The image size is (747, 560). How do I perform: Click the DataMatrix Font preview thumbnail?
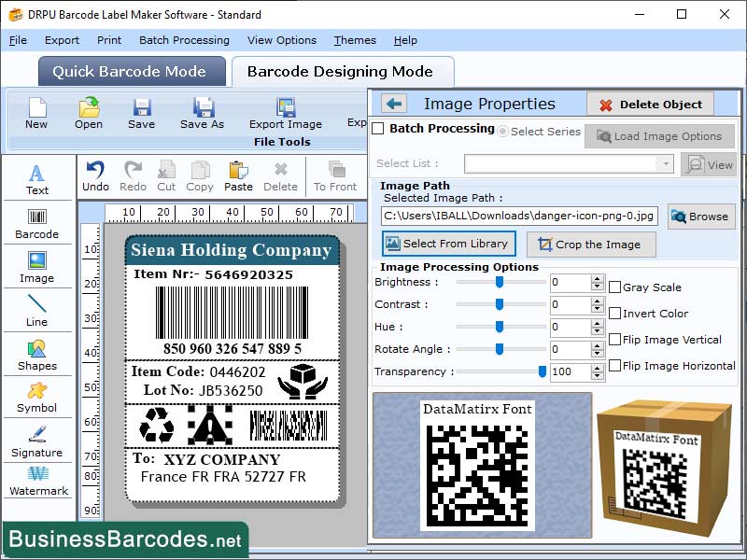coord(477,465)
